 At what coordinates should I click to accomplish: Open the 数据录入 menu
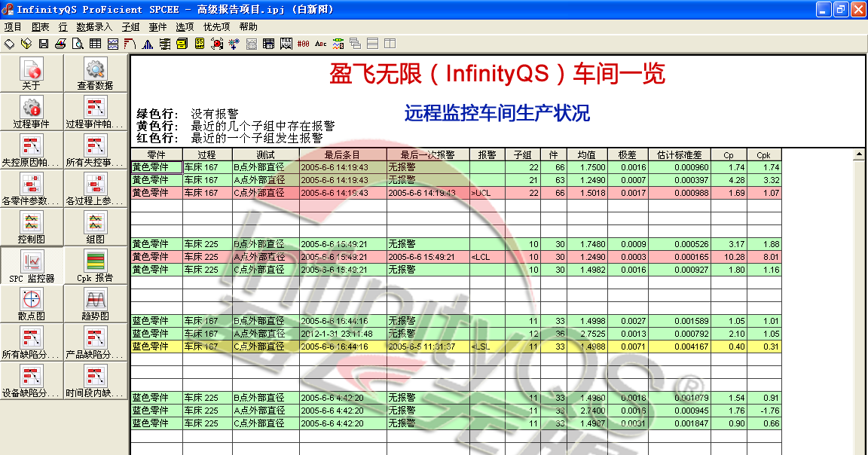click(x=94, y=26)
